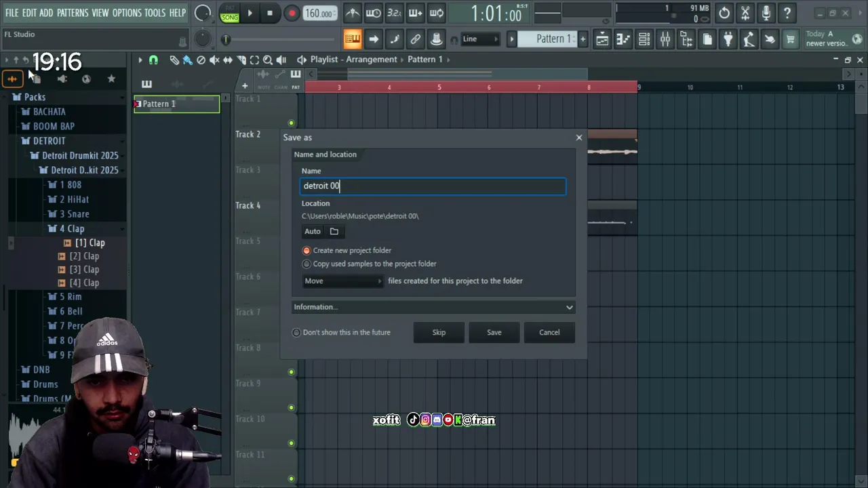
Task: Select the [2] Clap sample
Action: 79,256
